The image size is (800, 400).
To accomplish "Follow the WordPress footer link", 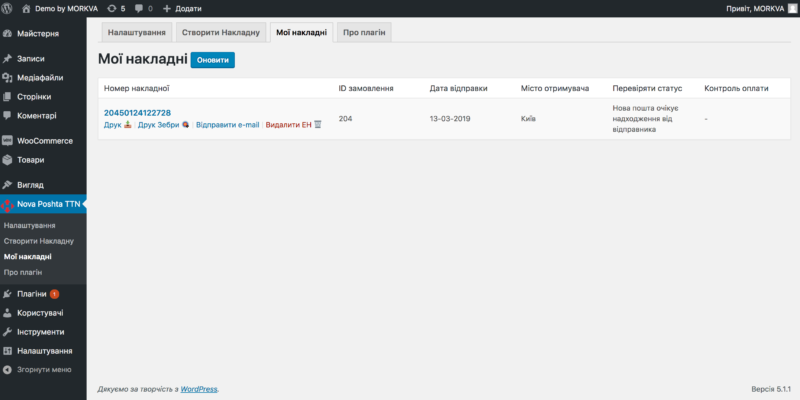I will [199, 389].
